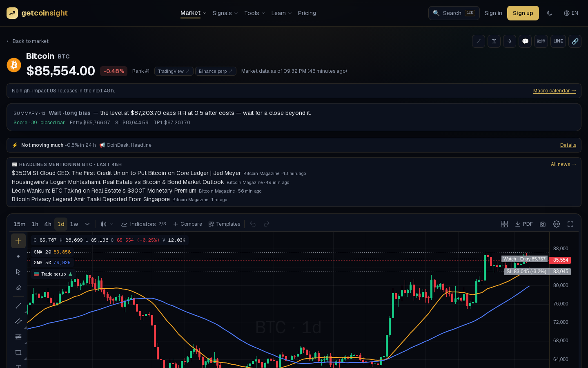
Task: Share on X (Twitter)
Action: [494, 41]
